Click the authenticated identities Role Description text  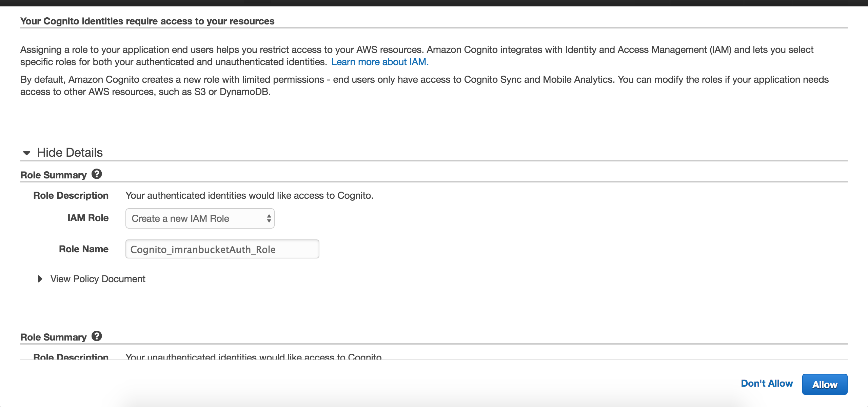(x=249, y=196)
